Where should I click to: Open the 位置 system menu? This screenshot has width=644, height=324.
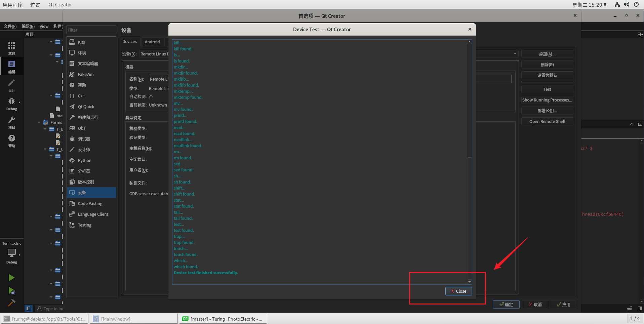(x=35, y=5)
